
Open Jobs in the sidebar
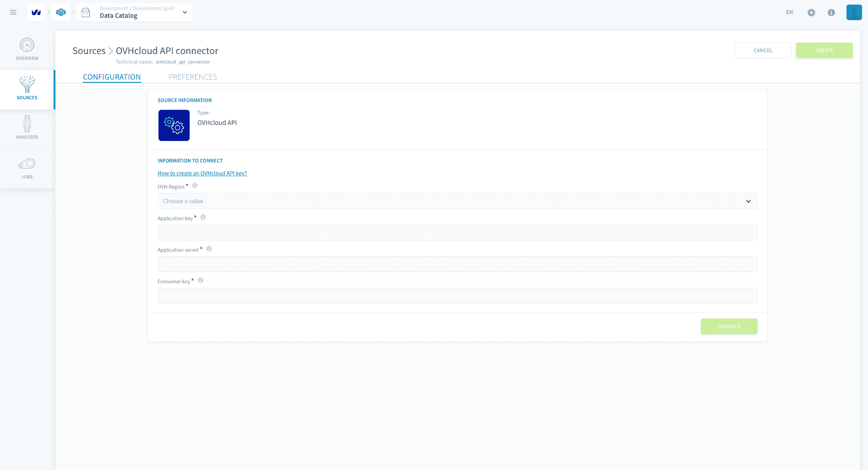pos(27,168)
